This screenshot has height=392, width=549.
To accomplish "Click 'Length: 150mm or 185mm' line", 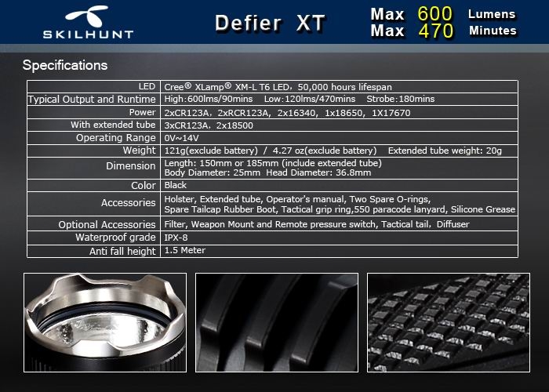I will tap(273, 163).
